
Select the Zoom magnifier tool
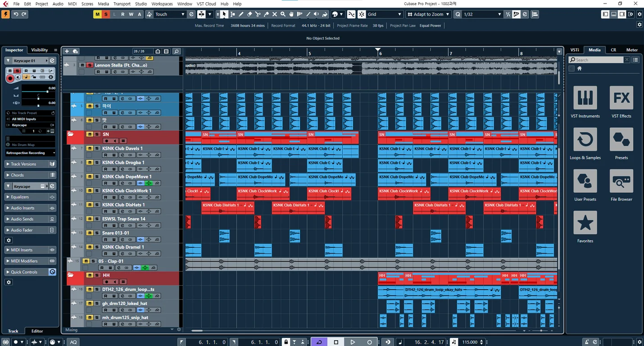[283, 14]
